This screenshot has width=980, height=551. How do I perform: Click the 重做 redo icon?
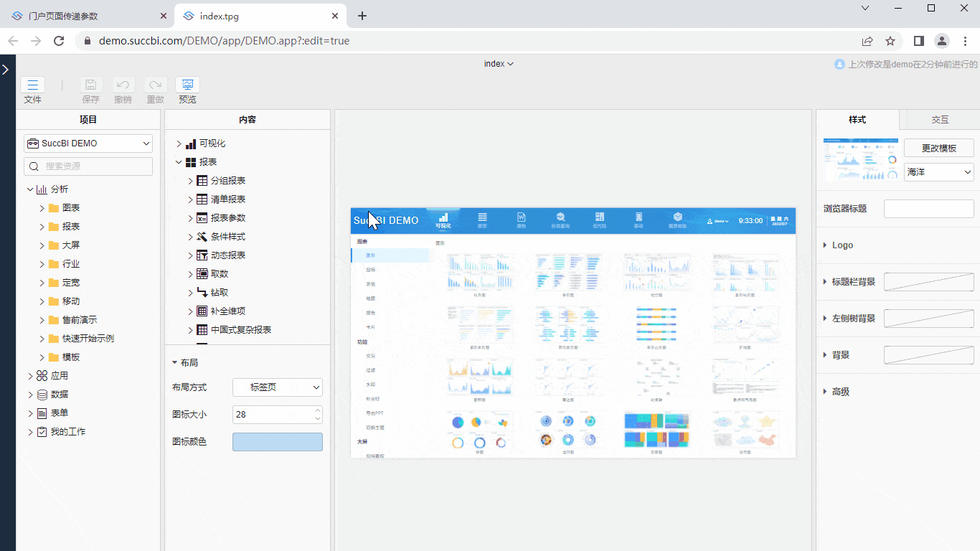pyautogui.click(x=155, y=85)
